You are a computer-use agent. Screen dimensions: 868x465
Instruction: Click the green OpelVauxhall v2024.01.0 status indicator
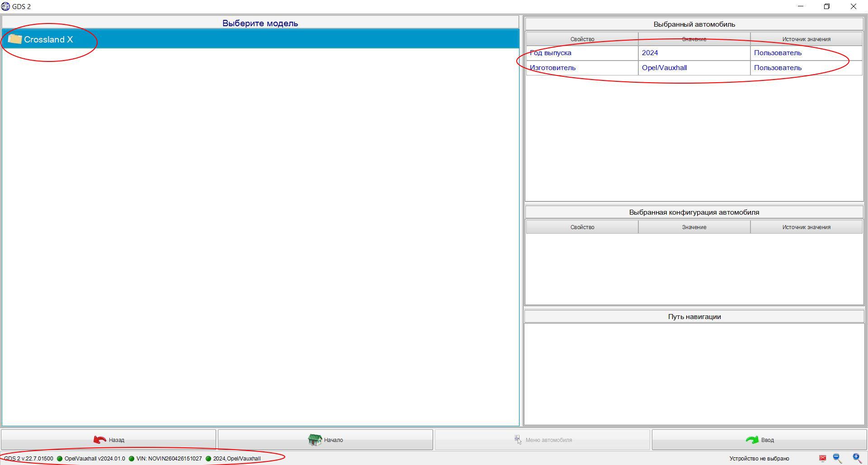pyautogui.click(x=60, y=459)
